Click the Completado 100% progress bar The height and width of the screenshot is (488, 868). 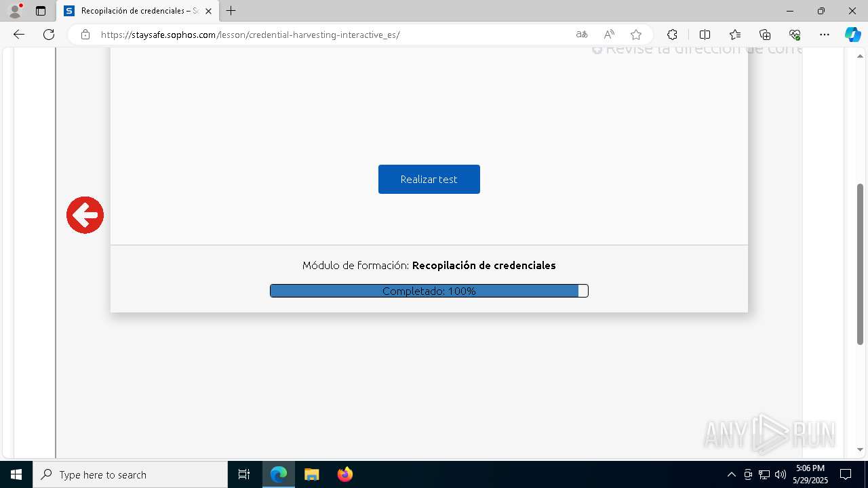429,291
